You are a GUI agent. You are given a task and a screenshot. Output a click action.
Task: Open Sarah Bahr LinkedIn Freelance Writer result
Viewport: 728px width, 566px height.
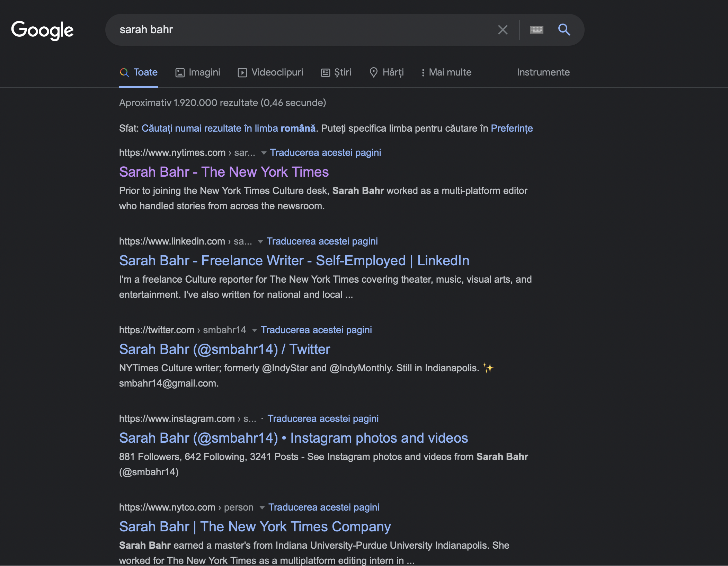pyautogui.click(x=294, y=260)
